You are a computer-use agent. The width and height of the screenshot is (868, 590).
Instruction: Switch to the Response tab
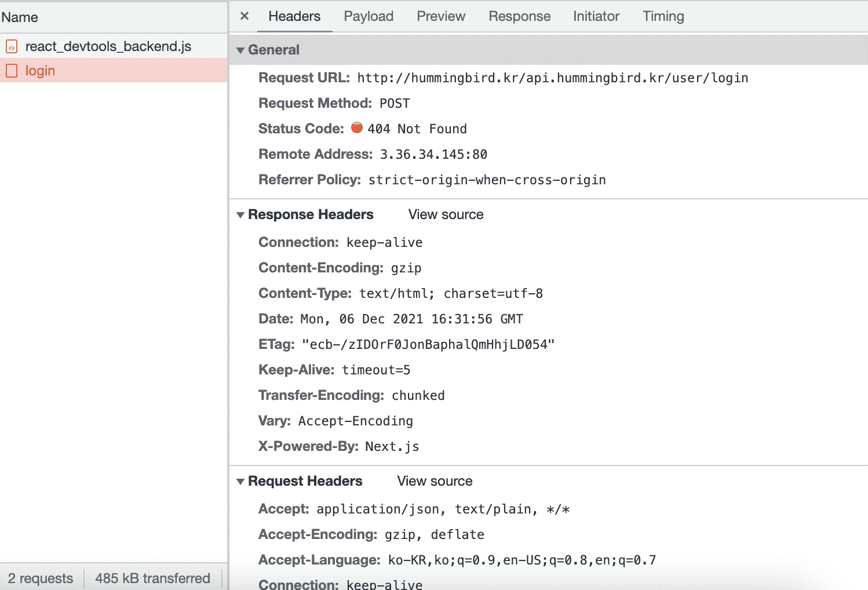519,16
